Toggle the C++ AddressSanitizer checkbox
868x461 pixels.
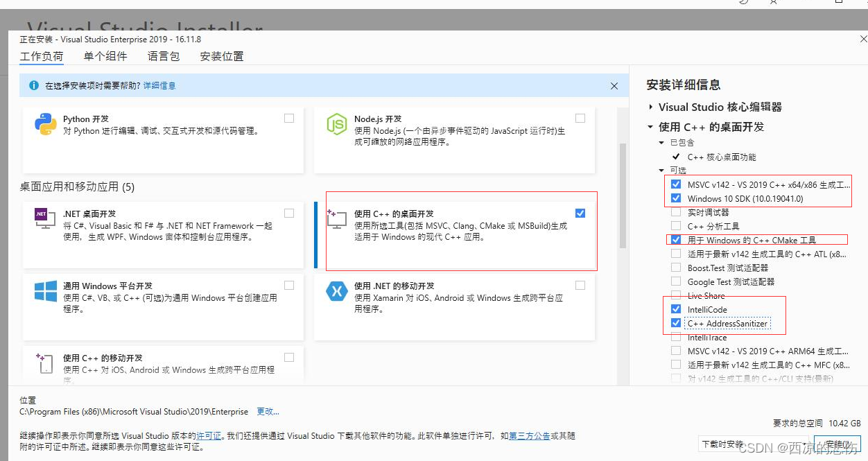point(676,323)
